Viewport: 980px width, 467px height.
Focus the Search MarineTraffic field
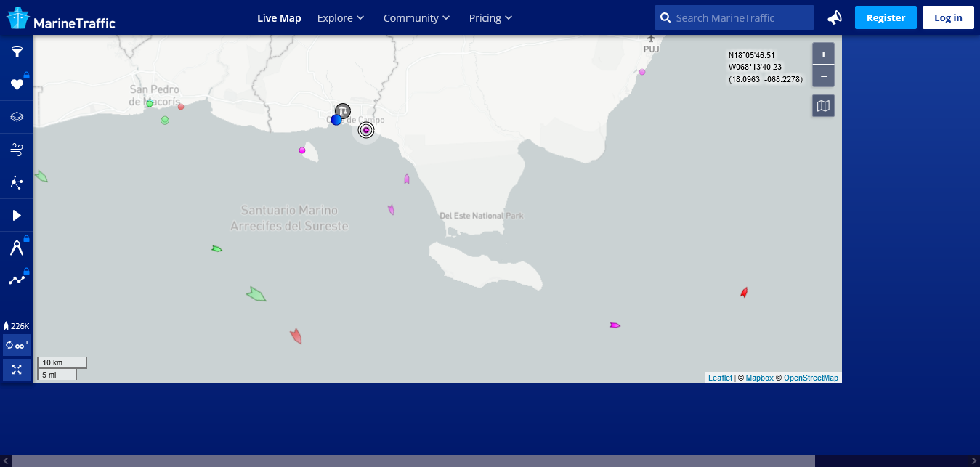pos(734,17)
